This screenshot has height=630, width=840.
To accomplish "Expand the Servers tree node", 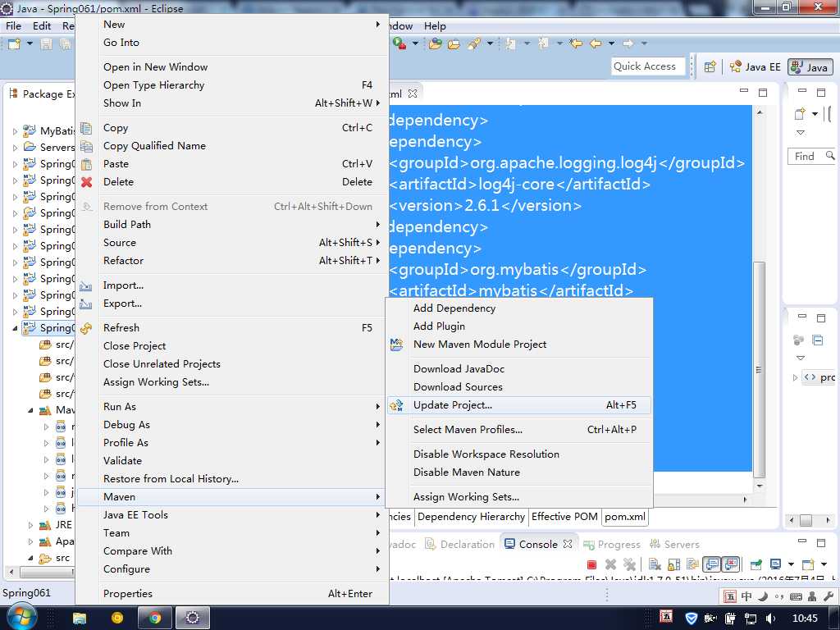I will pyautogui.click(x=15, y=148).
